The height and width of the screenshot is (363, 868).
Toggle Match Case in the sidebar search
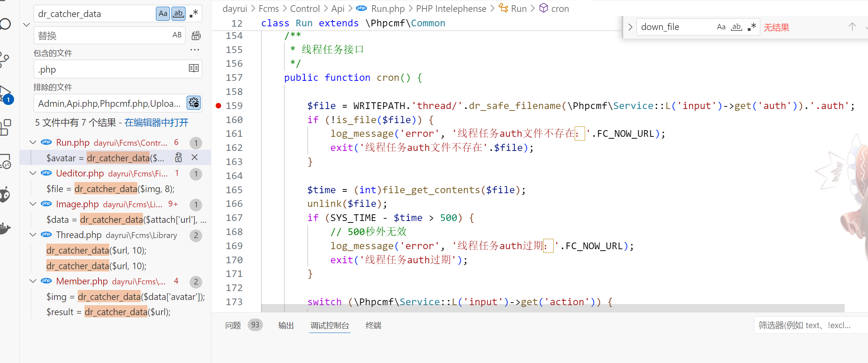(163, 14)
